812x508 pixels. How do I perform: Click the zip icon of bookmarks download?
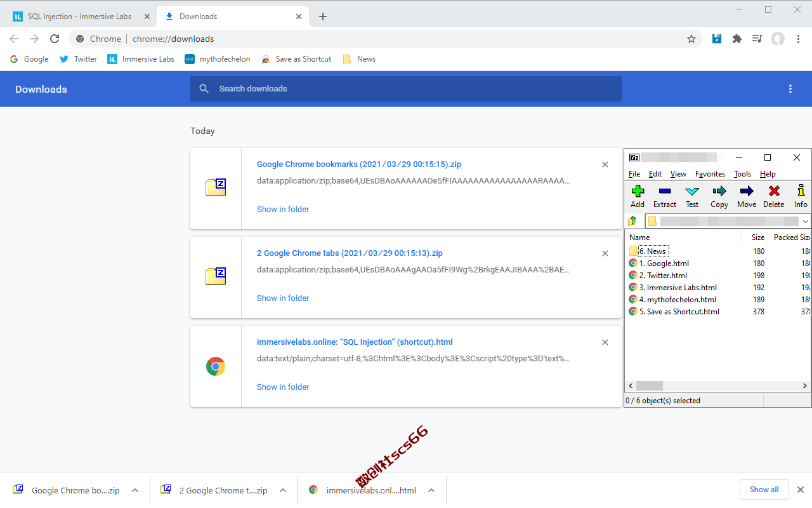point(216,187)
